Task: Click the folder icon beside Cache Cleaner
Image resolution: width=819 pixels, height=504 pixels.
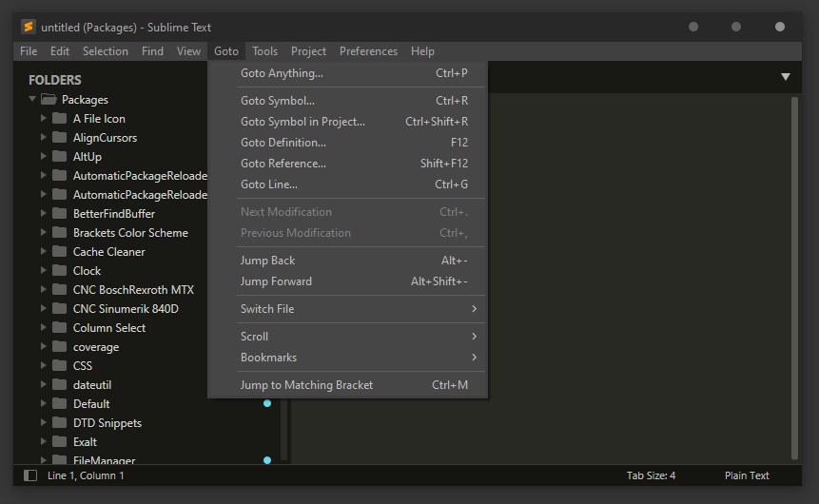Action: point(60,252)
